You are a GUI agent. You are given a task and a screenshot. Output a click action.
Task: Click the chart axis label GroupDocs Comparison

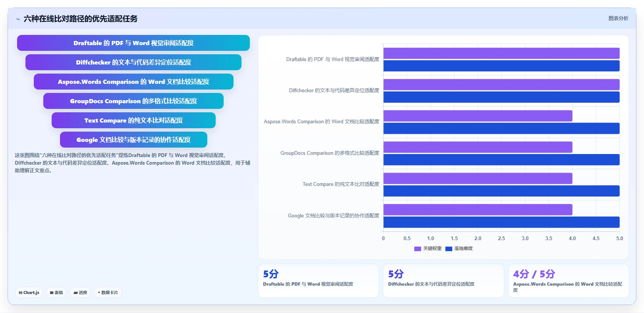click(x=330, y=153)
